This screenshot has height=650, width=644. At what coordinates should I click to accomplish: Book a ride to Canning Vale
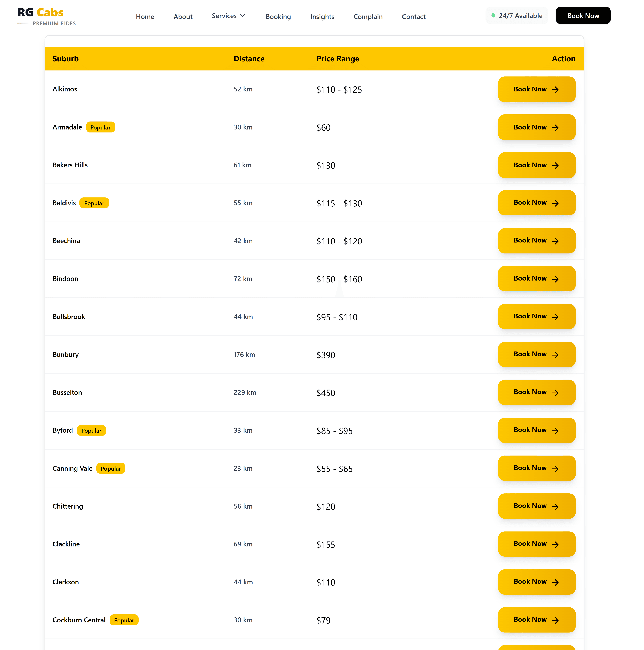pyautogui.click(x=536, y=468)
